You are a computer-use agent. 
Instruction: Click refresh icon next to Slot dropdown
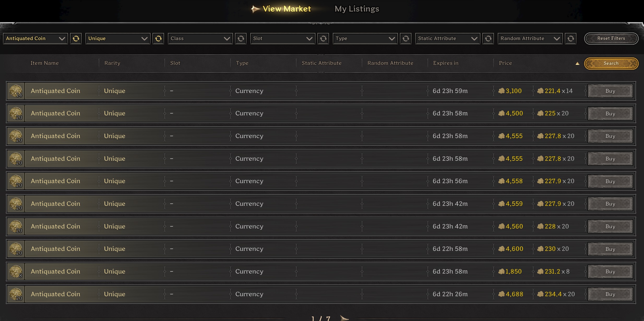click(x=323, y=39)
